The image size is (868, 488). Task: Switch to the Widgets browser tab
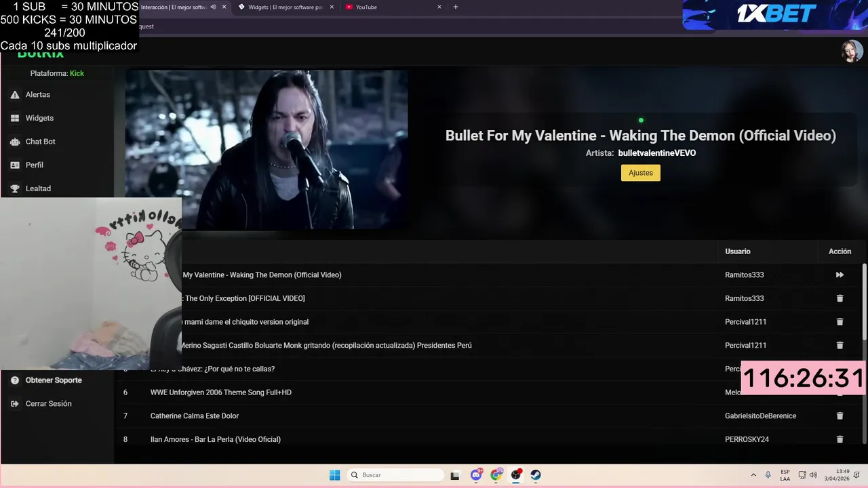point(285,7)
